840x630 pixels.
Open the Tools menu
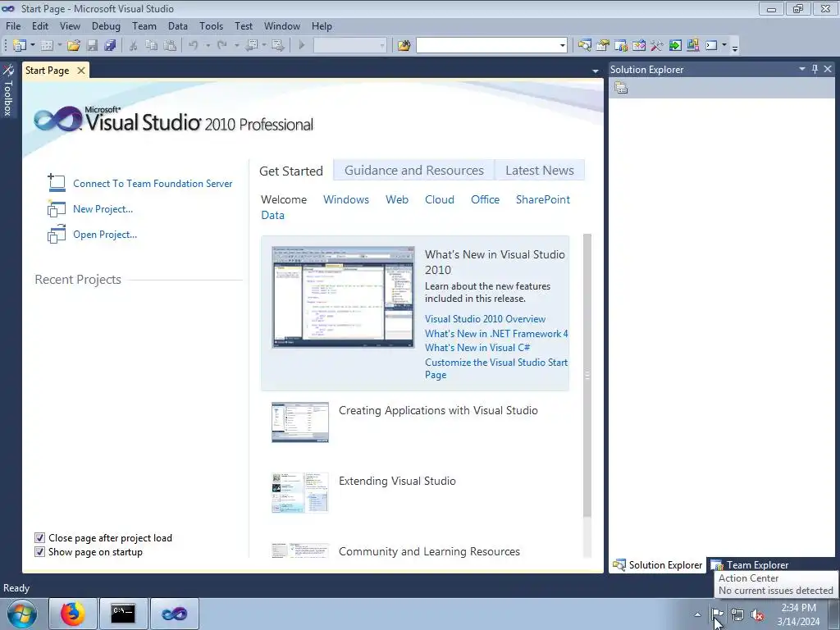211,25
